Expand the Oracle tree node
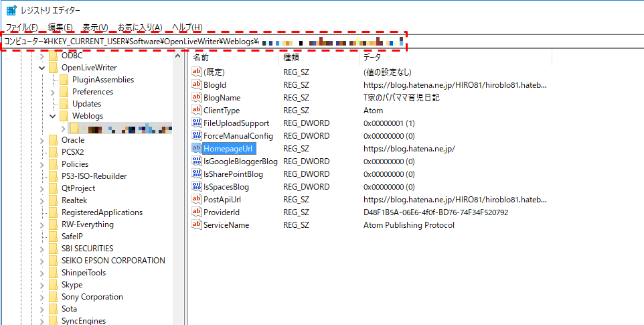644x325 pixels. pyautogui.click(x=42, y=140)
